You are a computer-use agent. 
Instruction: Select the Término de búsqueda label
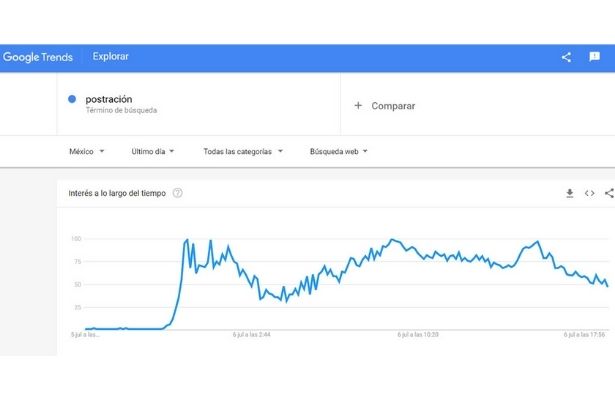pos(121,111)
